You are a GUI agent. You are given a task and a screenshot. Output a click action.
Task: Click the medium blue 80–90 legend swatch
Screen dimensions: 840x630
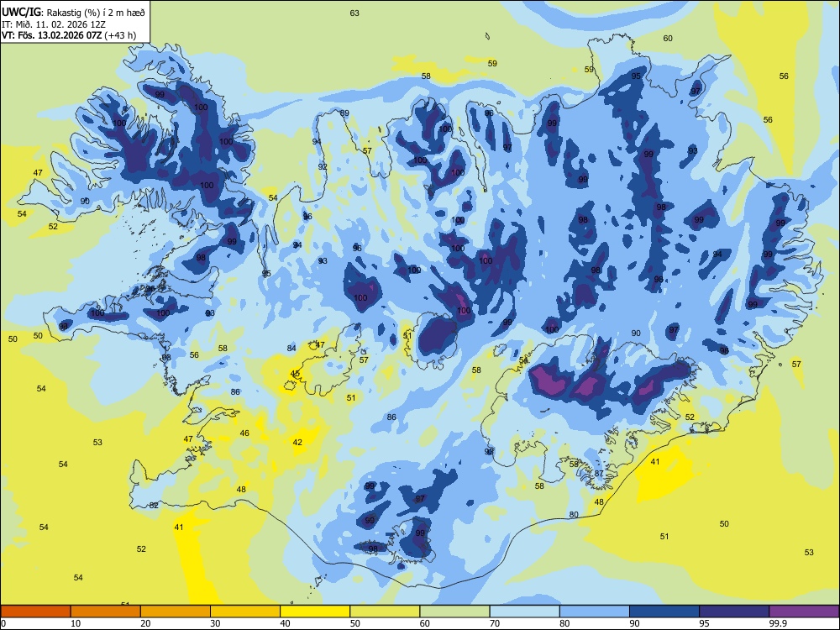(x=595, y=612)
